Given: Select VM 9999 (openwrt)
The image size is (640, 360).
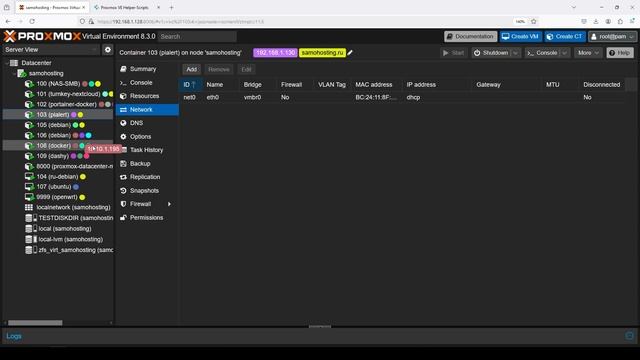Looking at the screenshot, I should [x=58, y=197].
